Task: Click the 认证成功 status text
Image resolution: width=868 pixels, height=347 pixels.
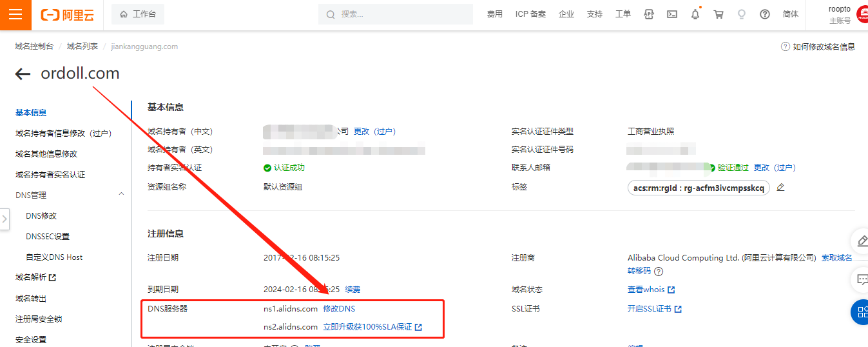Action: click(289, 167)
